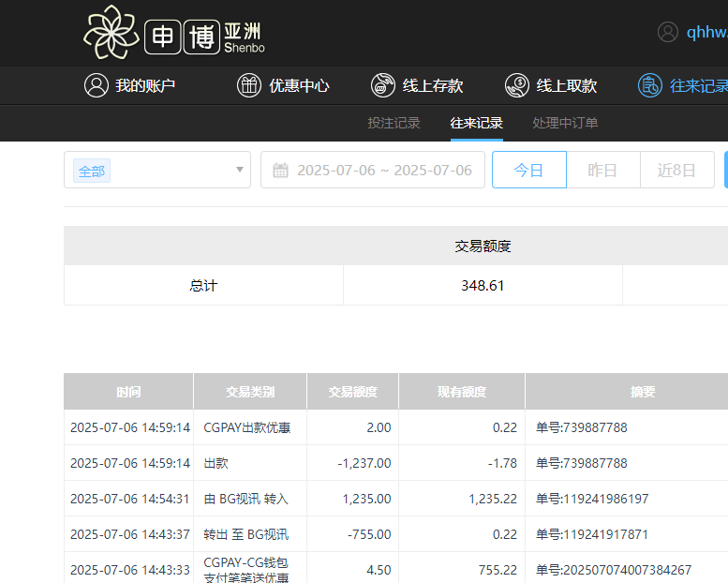Open 线上存款 menu item

click(x=432, y=85)
